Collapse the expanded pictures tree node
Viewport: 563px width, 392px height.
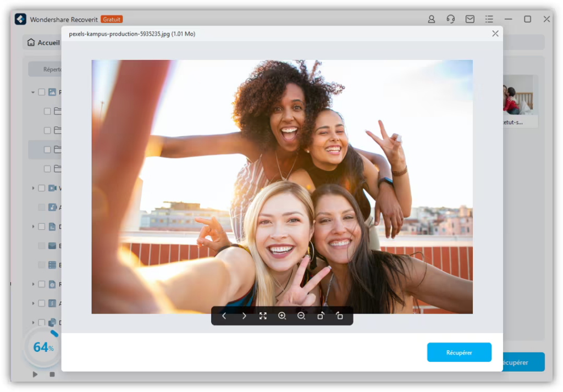pyautogui.click(x=33, y=92)
